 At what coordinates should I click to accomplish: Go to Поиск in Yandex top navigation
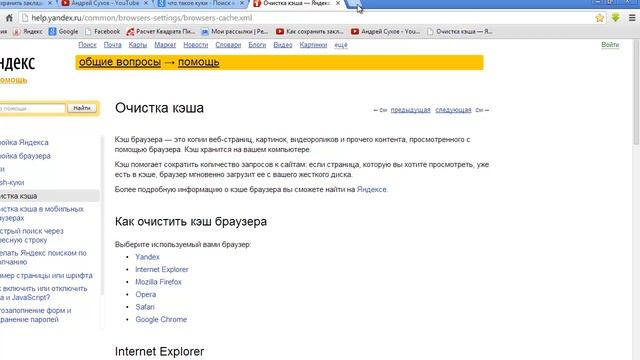coord(87,45)
